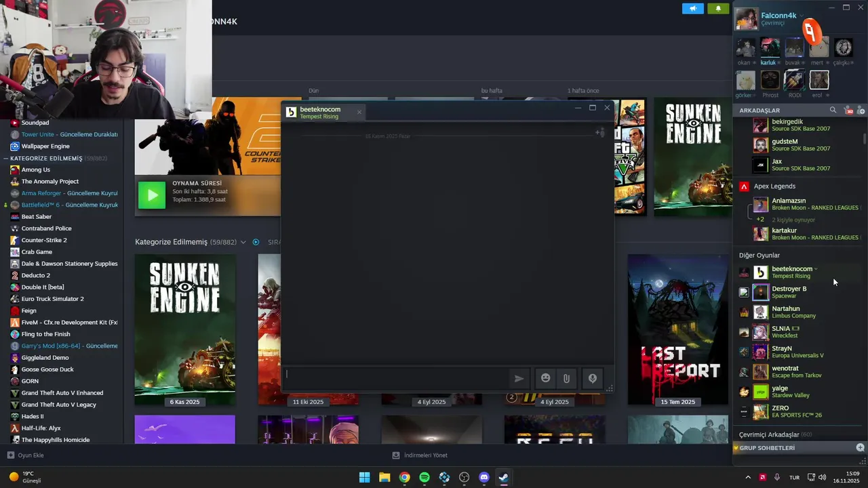
Task: Open chat with Destroyer B
Action: [x=800, y=292]
